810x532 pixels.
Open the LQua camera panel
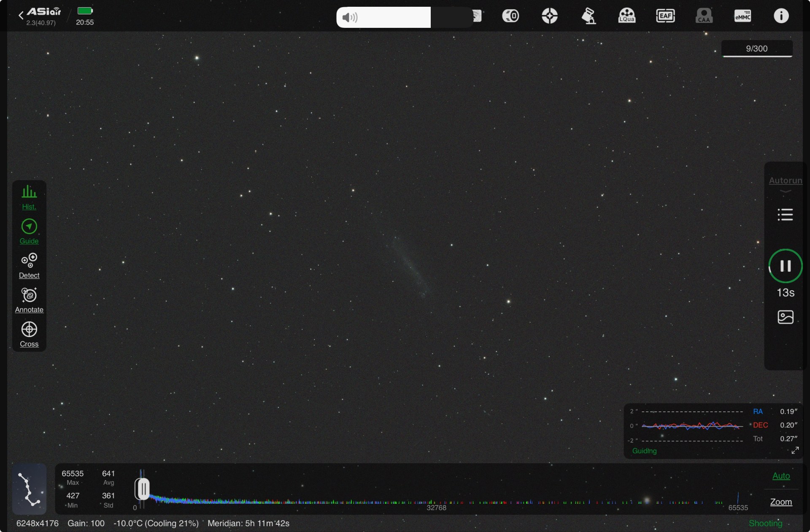626,16
